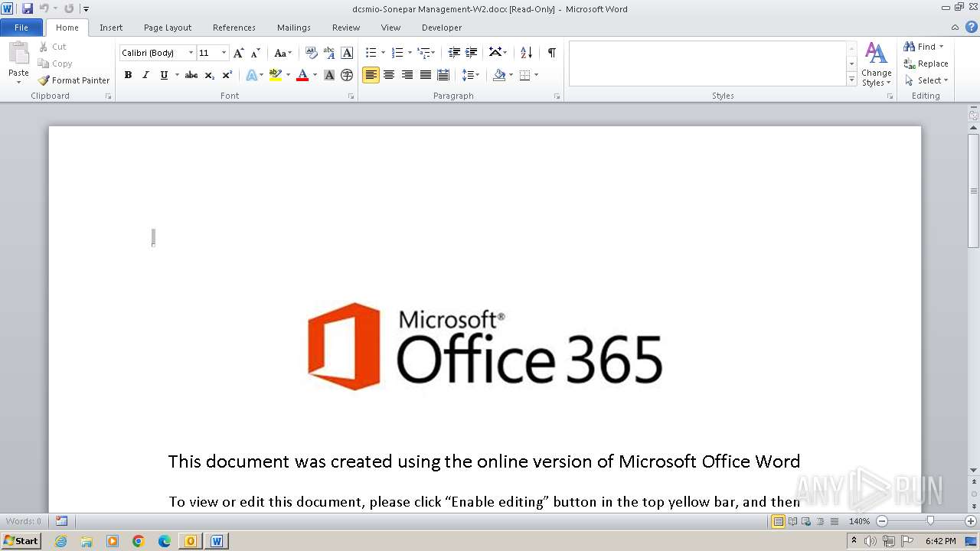This screenshot has width=980, height=551.
Task: Click the Shrink Font icon
Action: click(x=256, y=53)
